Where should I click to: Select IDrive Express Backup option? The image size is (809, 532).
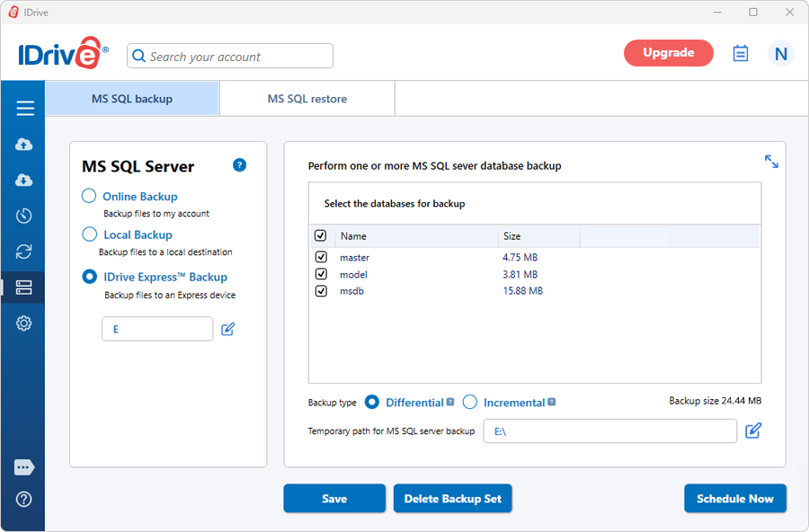89,277
